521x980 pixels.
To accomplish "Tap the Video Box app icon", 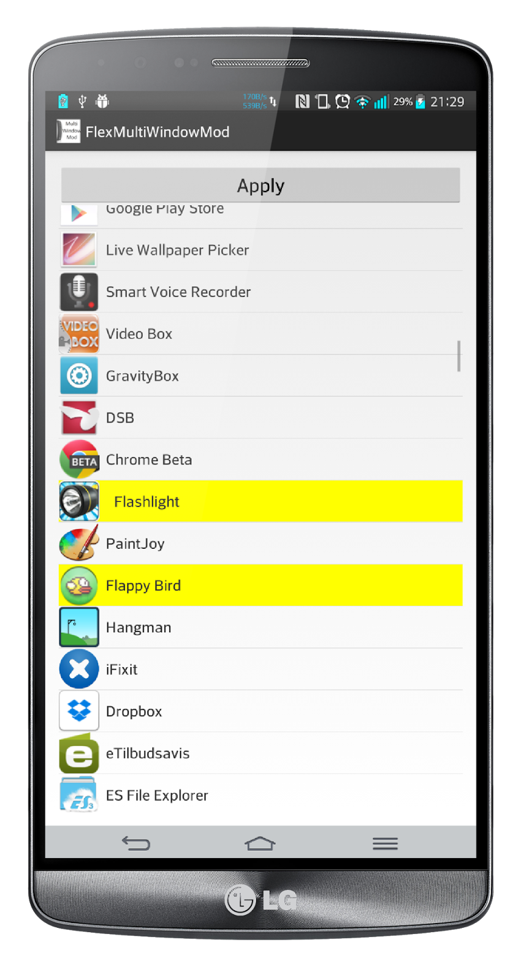I will (79, 334).
